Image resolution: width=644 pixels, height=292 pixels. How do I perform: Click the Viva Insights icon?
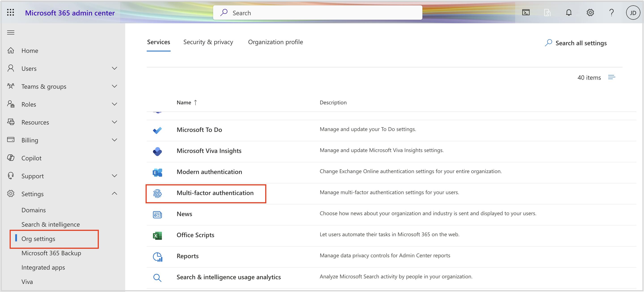point(157,151)
